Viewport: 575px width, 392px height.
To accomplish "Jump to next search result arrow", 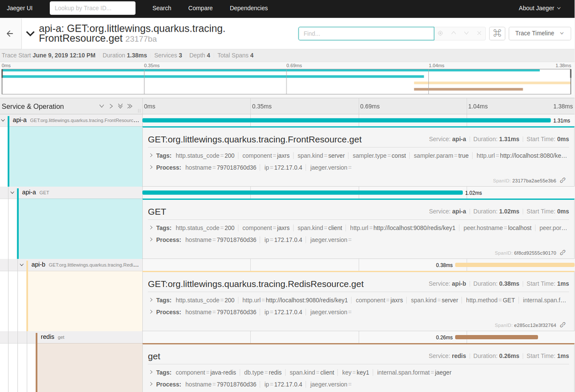I will click(x=466, y=33).
